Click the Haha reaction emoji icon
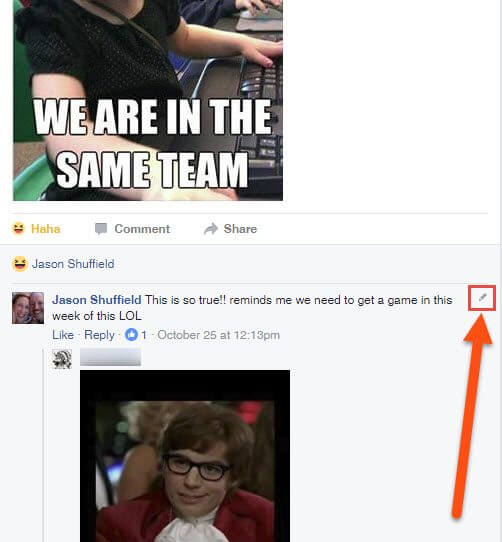This screenshot has height=542, width=502. coord(18,228)
